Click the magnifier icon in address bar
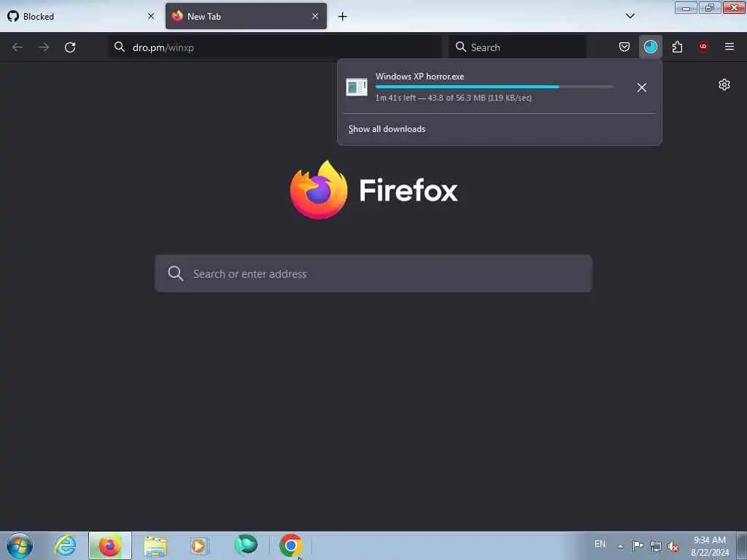Screen dimensions: 747x560 119,47
